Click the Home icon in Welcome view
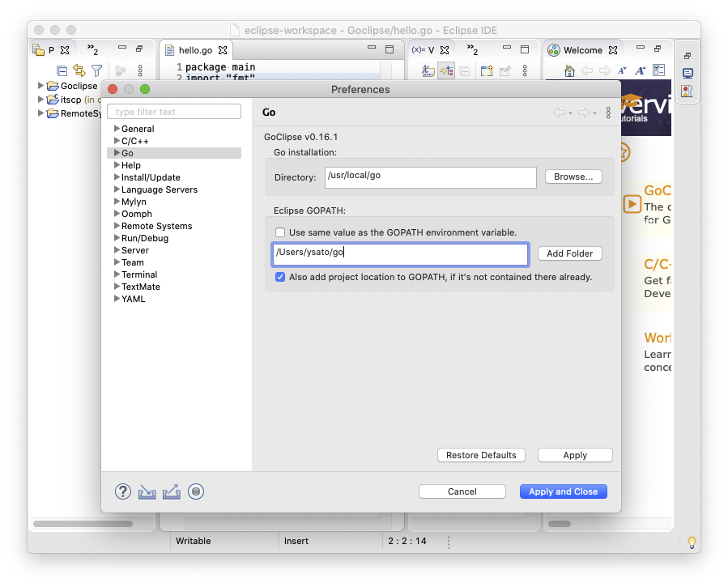 tap(569, 71)
